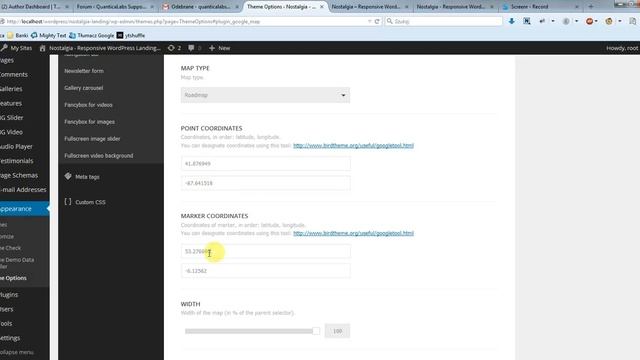Switch to the Gmail Odebrane tab
The width and height of the screenshot is (640, 360).
point(200,7)
